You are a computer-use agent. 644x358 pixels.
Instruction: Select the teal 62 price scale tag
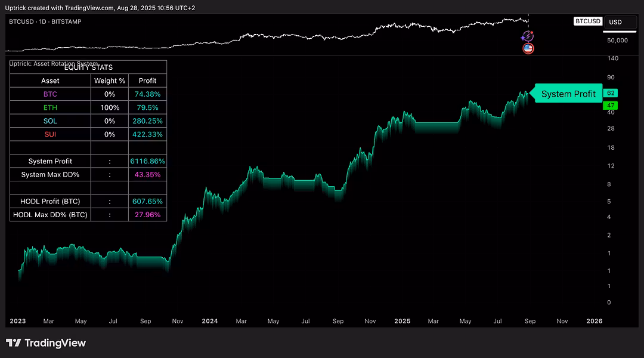click(x=610, y=94)
